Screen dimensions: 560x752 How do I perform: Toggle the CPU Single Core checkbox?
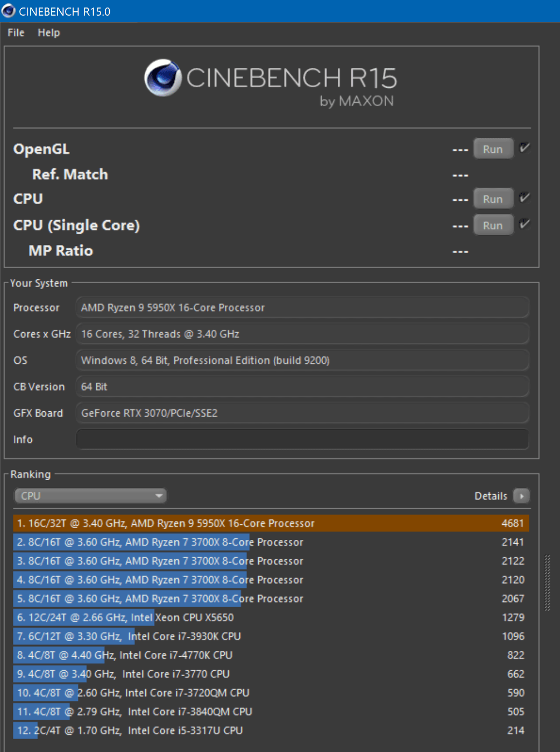tap(524, 224)
